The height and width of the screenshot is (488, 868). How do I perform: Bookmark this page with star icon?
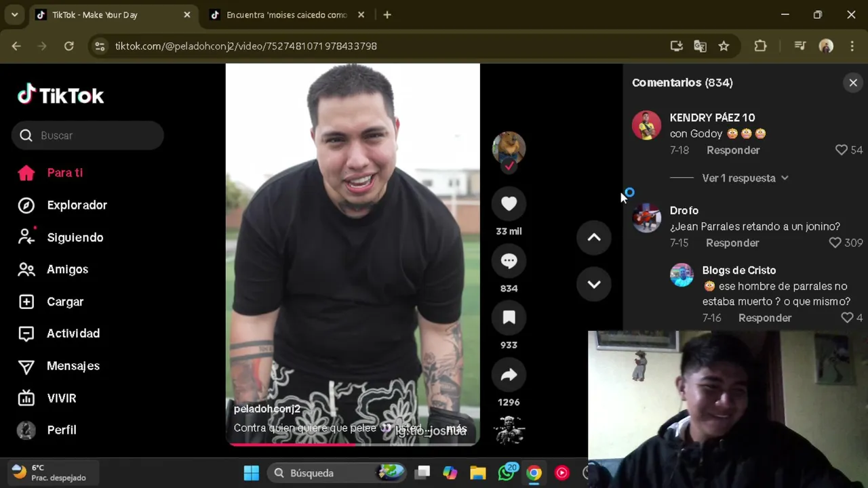(724, 46)
